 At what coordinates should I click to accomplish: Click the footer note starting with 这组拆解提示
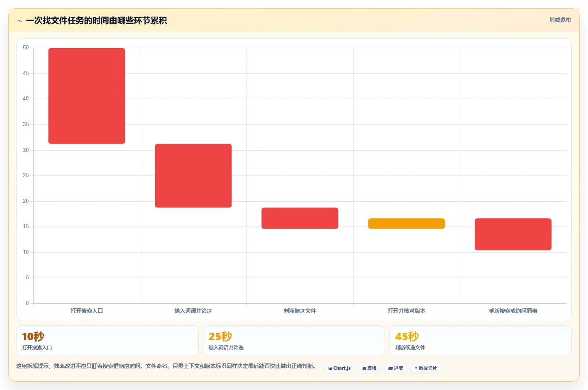(x=167, y=366)
